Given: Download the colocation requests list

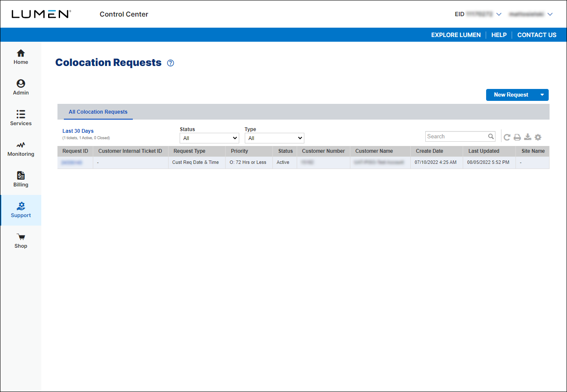Looking at the screenshot, I should (x=527, y=137).
